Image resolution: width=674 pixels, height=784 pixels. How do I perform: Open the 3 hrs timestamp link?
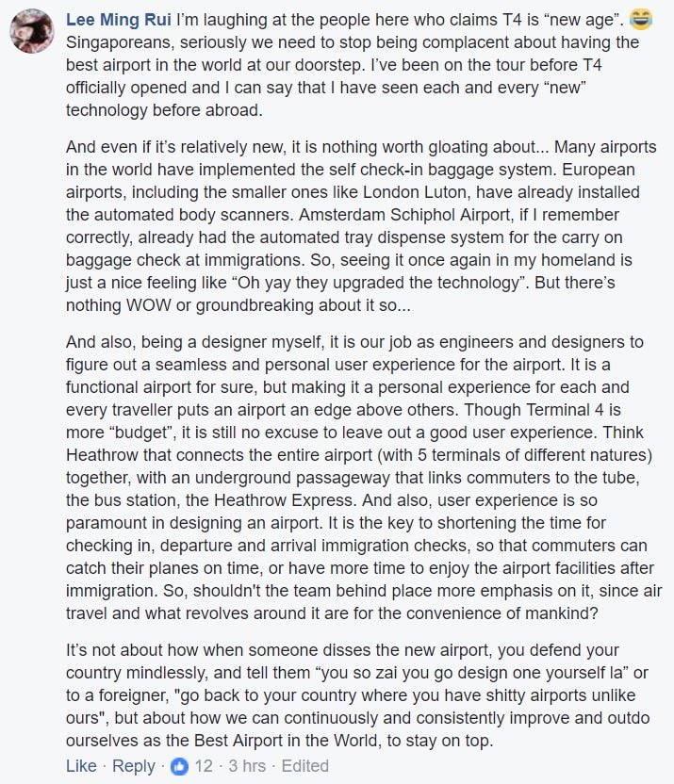[x=248, y=766]
